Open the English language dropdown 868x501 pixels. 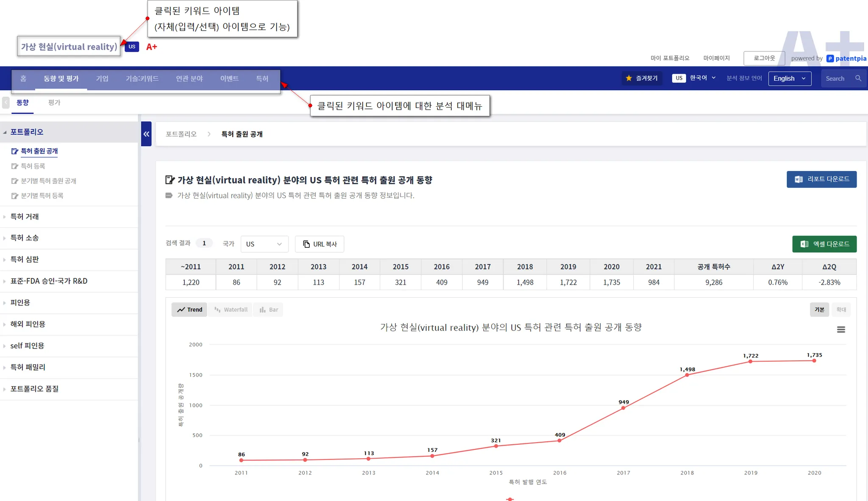(789, 78)
